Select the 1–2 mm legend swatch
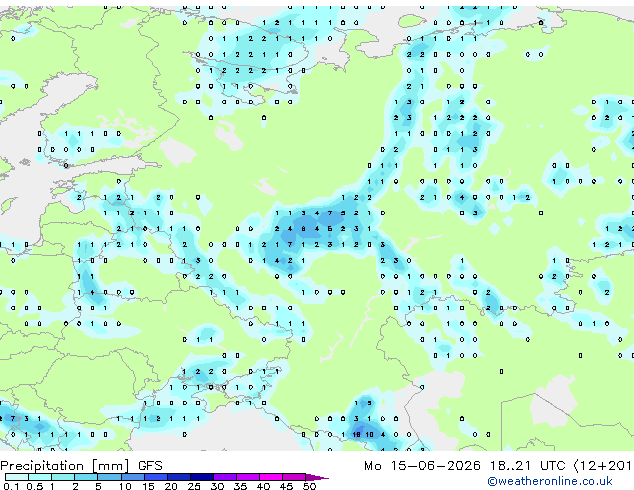 coord(63,477)
